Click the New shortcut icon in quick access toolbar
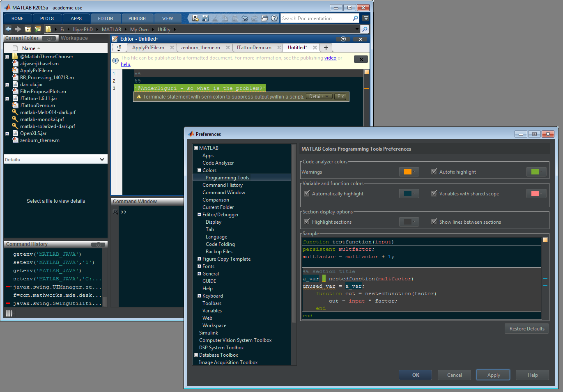Image resolution: width=563 pixels, height=392 pixels. coord(195,18)
